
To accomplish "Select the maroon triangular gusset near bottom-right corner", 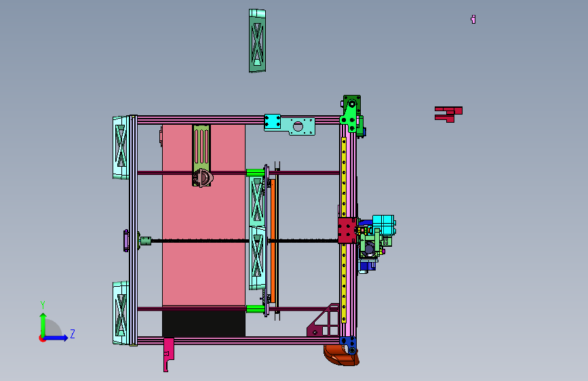I will tap(324, 319).
